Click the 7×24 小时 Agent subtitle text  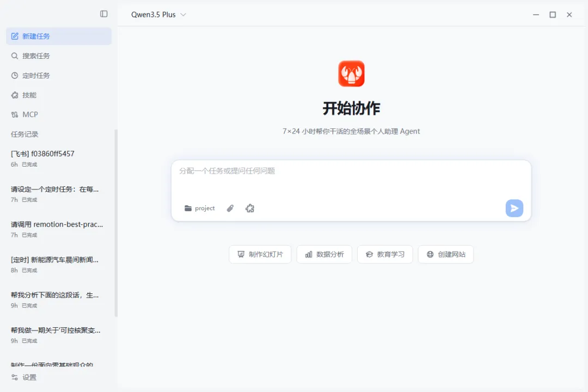(351, 131)
